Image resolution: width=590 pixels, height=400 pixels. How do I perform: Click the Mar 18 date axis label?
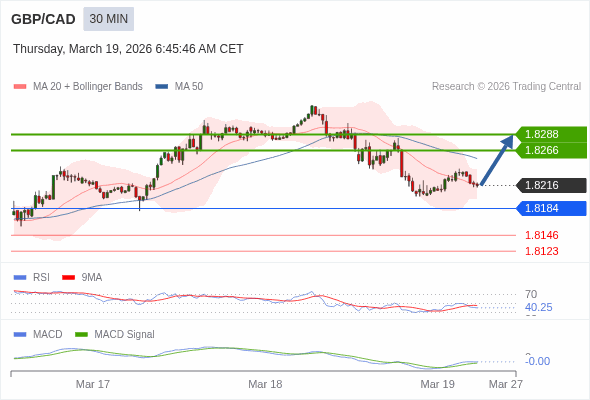click(265, 384)
